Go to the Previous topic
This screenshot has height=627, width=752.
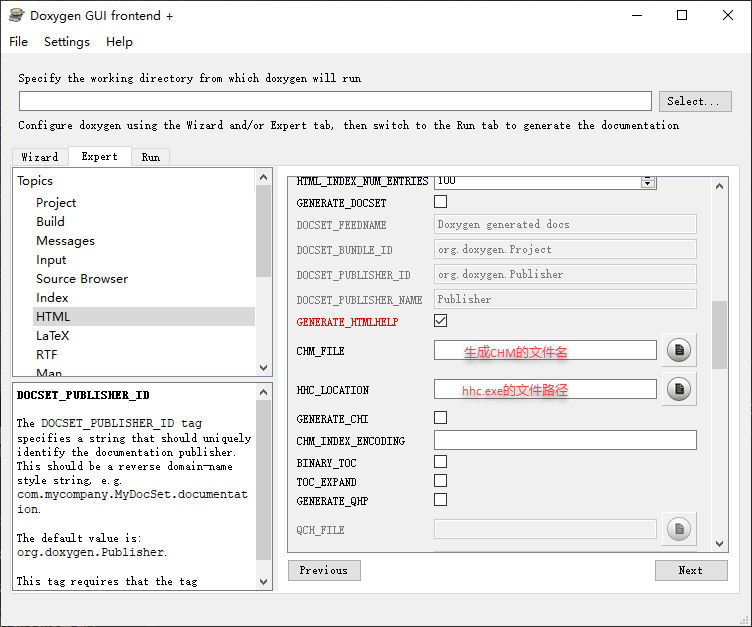[324, 570]
